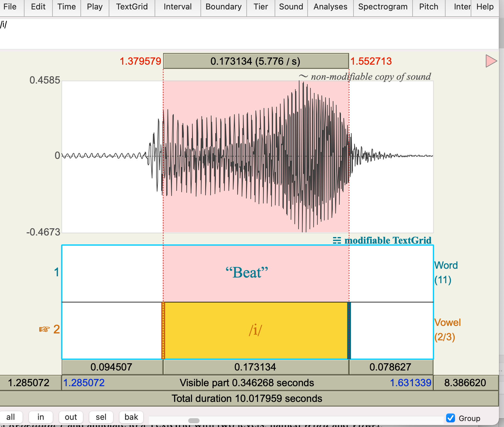Open the Help menu
The width and height of the screenshot is (504, 427).
pyautogui.click(x=485, y=7)
